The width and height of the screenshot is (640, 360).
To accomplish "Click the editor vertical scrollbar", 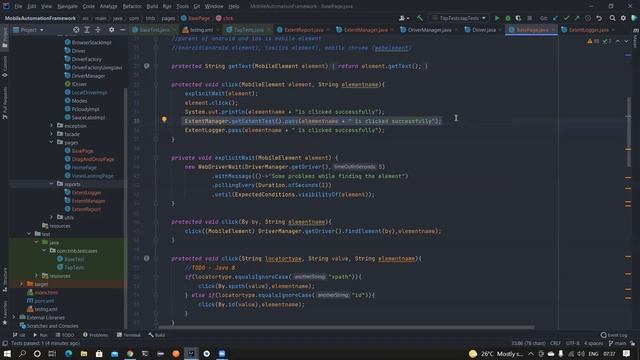I will point(629,133).
